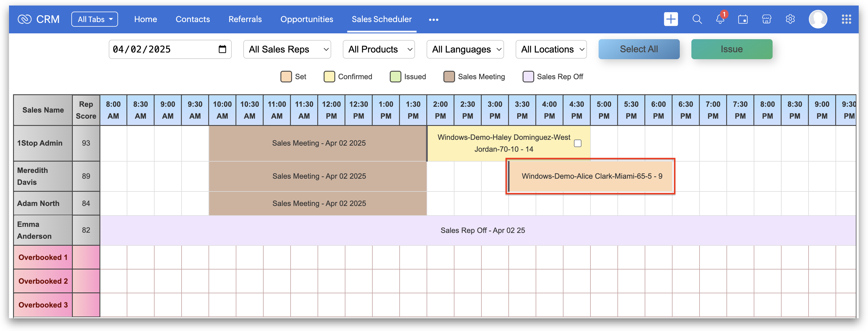This screenshot has width=868, height=331.
Task: Tick the Haley Dominguez appointment checkbox
Action: point(577,143)
